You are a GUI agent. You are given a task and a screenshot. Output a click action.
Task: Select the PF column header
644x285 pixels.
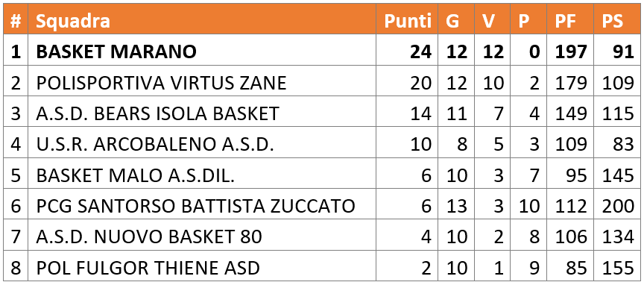(x=566, y=21)
